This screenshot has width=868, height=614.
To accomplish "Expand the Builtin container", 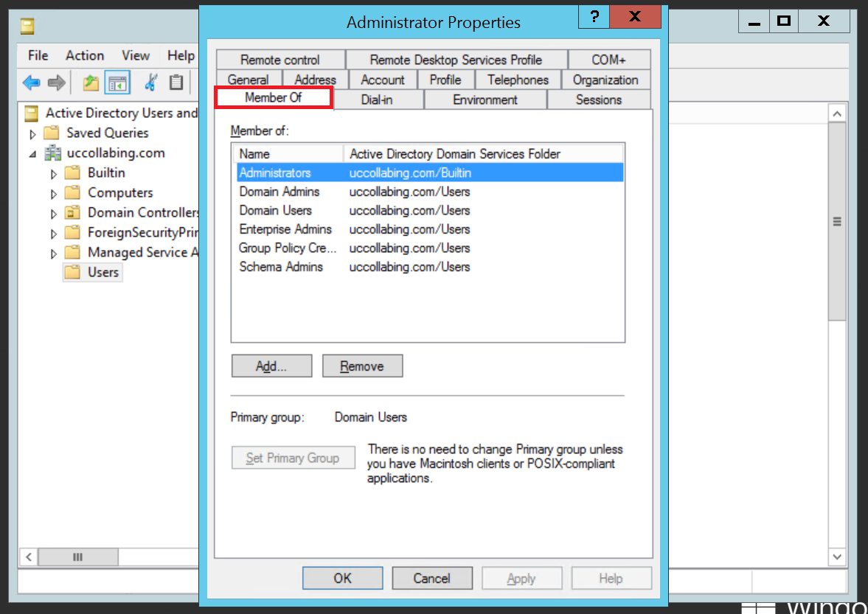I will pyautogui.click(x=54, y=174).
